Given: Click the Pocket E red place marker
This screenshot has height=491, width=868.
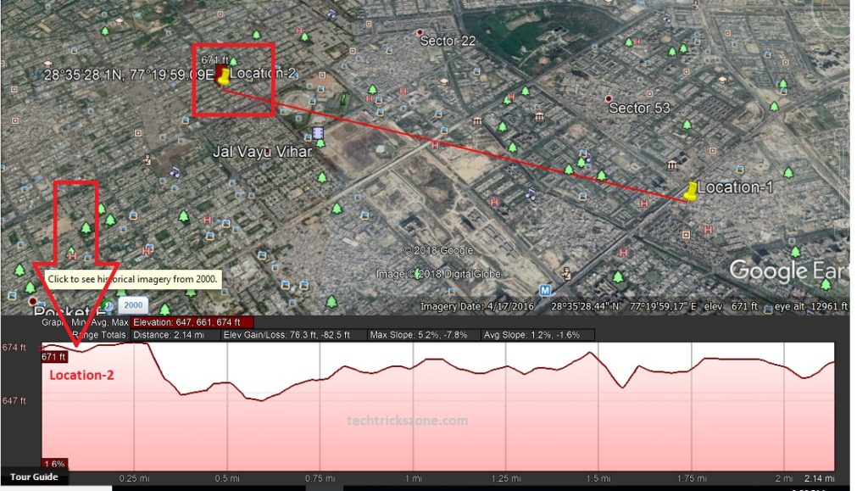Looking at the screenshot, I should [32, 301].
